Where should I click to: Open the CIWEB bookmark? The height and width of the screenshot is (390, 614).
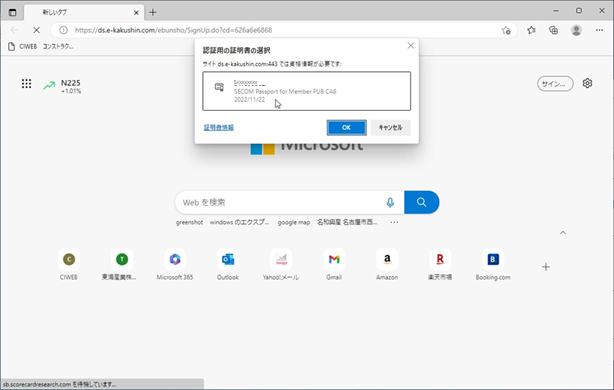point(23,47)
